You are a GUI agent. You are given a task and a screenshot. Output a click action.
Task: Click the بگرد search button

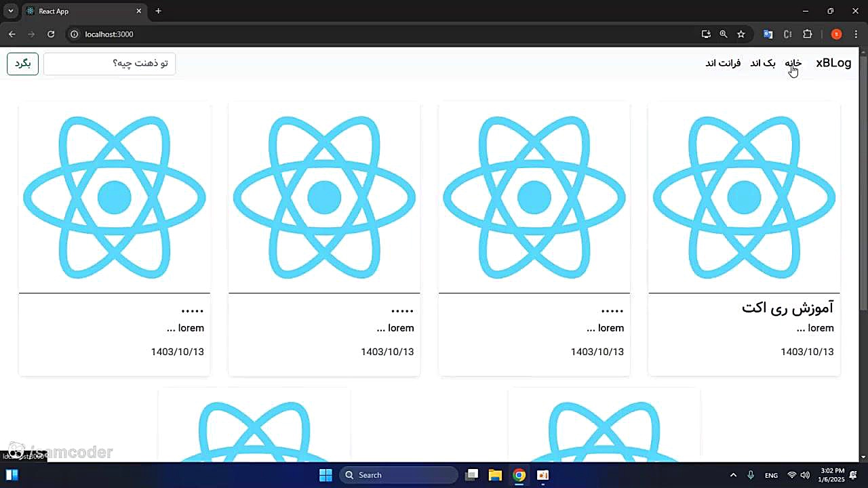pos(23,64)
